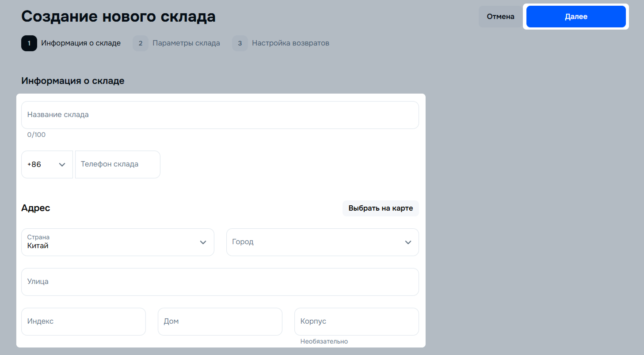
Task: Click into the Улица field
Action: click(x=220, y=282)
